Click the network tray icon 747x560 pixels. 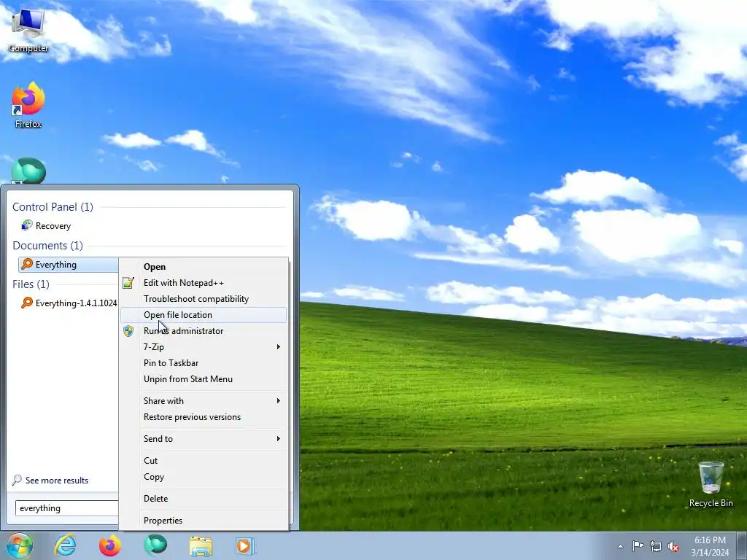click(x=656, y=546)
